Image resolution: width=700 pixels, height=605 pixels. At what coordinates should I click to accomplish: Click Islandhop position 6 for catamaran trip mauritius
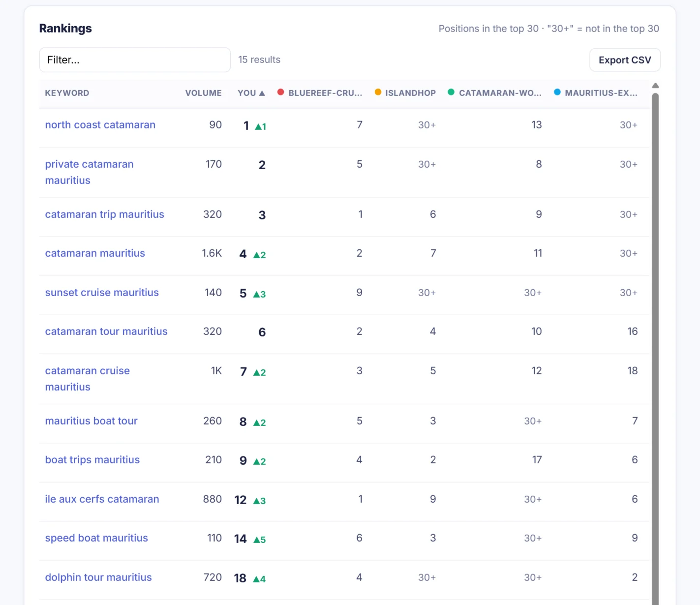pyautogui.click(x=433, y=214)
